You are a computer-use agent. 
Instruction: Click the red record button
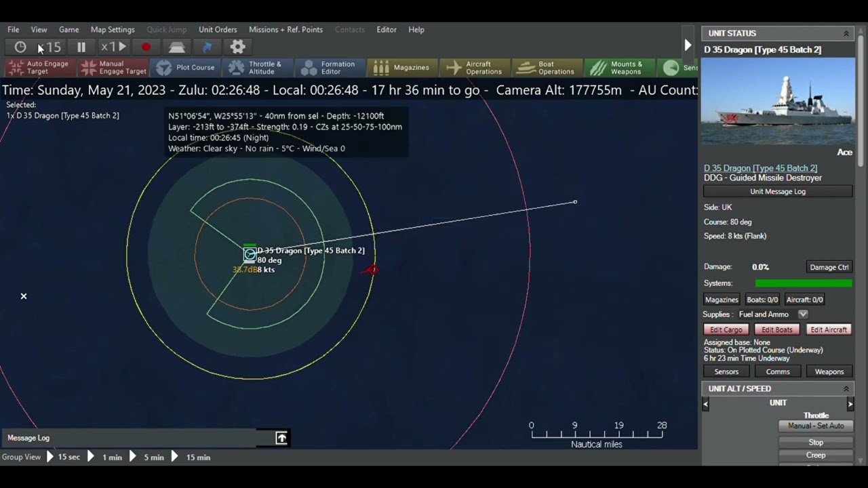pyautogui.click(x=146, y=47)
